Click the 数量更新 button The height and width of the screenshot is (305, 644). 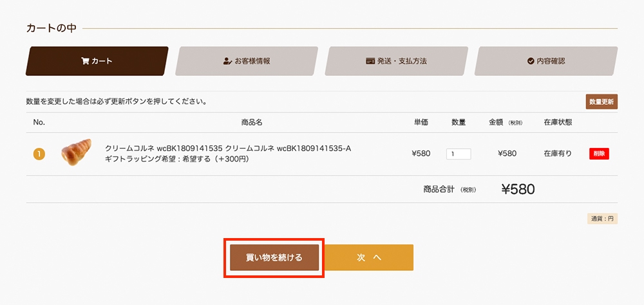pyautogui.click(x=601, y=102)
